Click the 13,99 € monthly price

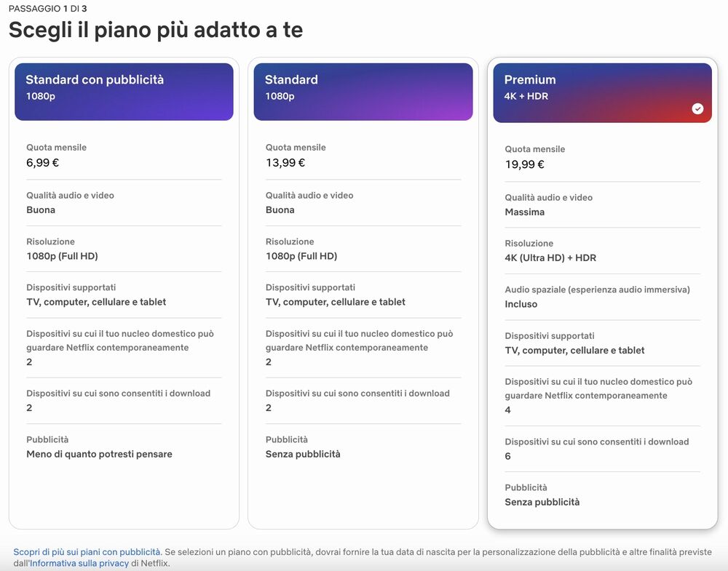285,163
